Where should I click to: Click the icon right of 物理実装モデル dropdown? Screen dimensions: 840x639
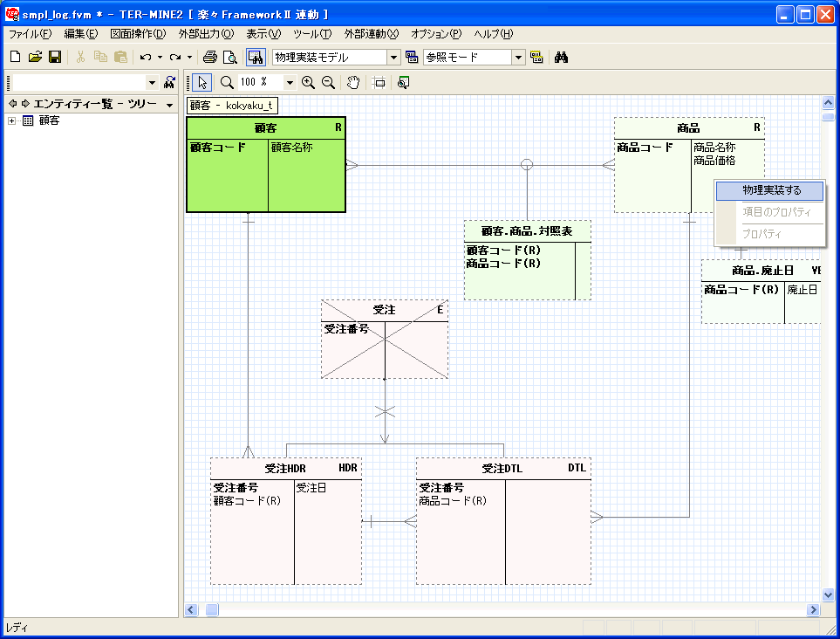tap(412, 57)
